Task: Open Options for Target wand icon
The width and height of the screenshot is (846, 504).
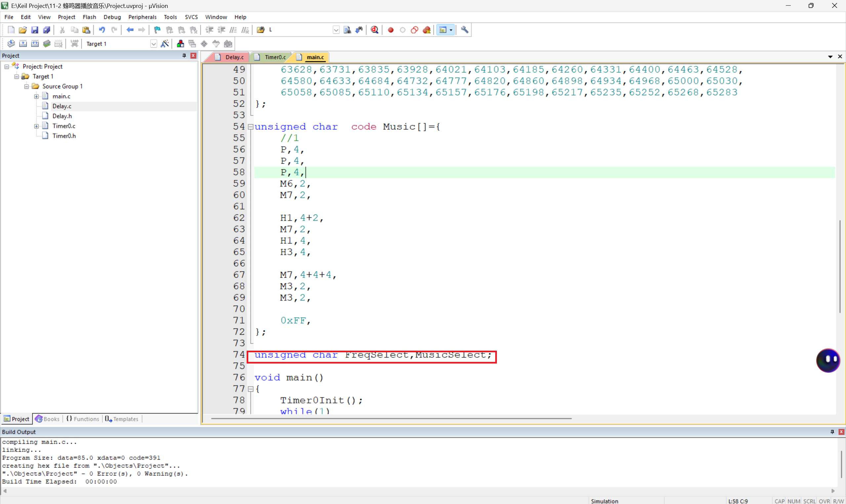Action: click(x=165, y=44)
